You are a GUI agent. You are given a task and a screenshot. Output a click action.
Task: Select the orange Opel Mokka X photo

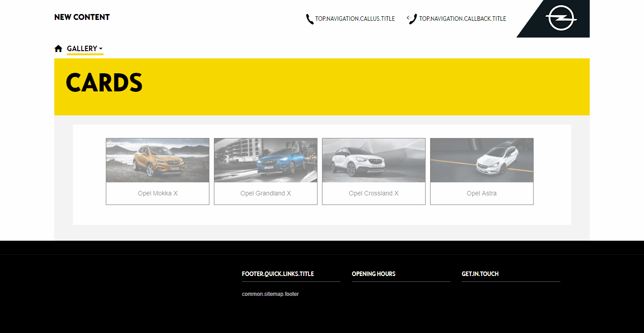(157, 160)
